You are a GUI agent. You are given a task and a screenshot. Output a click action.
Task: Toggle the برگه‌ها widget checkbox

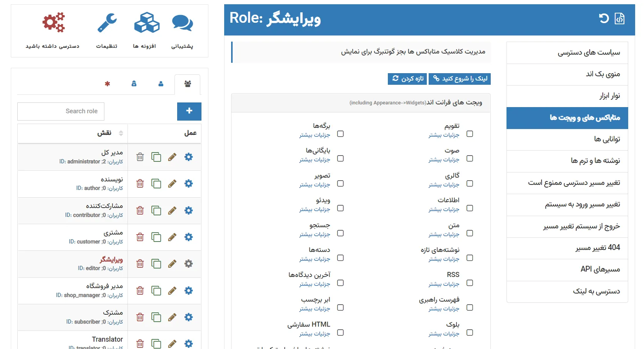tap(340, 134)
